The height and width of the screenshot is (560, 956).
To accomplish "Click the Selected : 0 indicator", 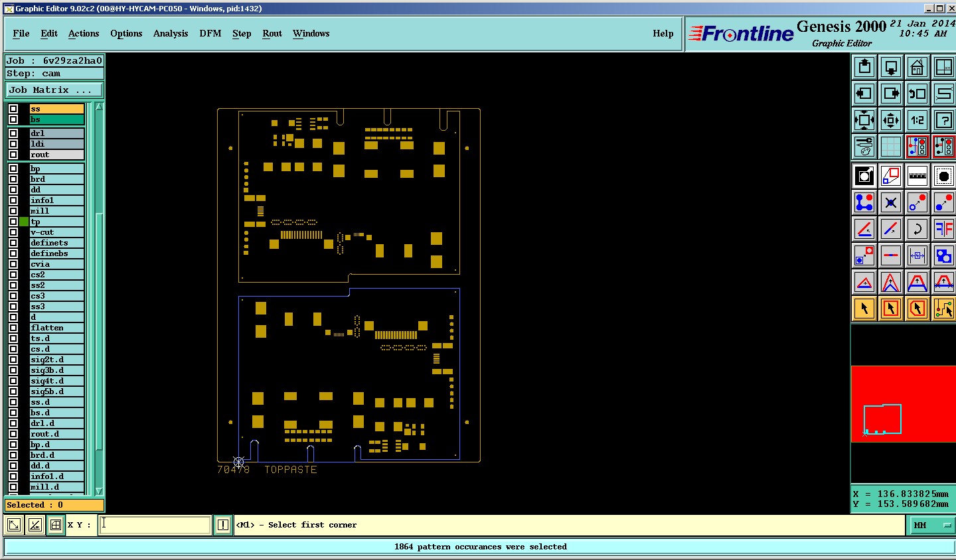I will click(x=54, y=505).
